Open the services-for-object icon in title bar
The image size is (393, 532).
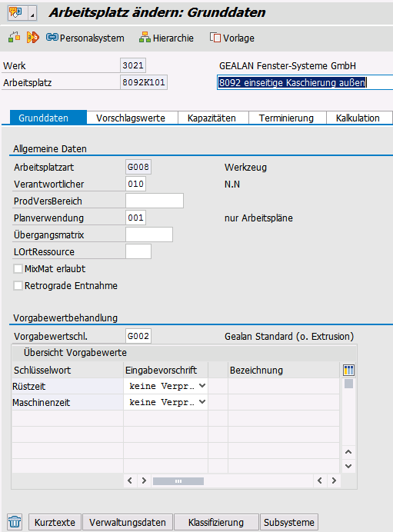[x=15, y=12]
